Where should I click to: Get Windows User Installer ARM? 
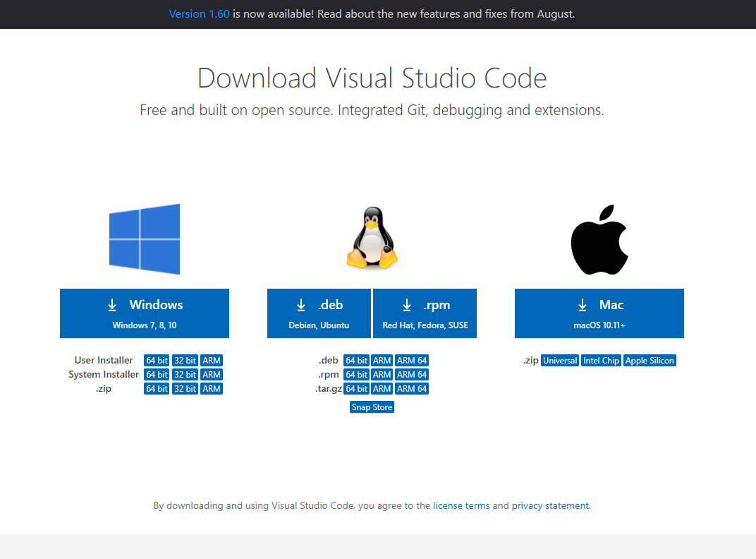point(212,361)
